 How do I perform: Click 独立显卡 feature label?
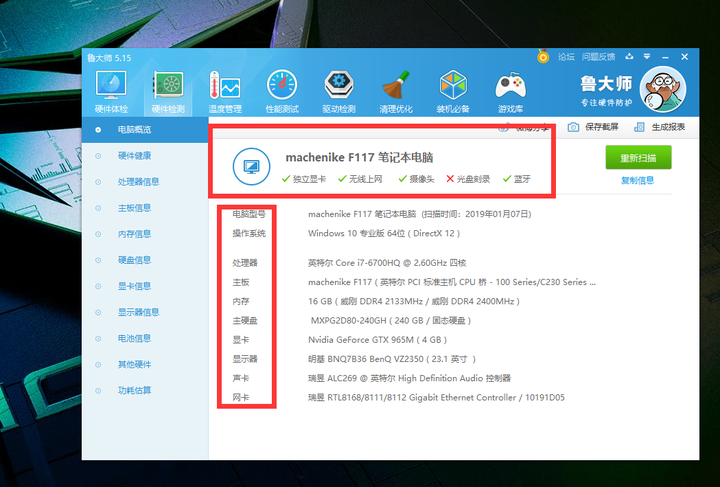(309, 179)
